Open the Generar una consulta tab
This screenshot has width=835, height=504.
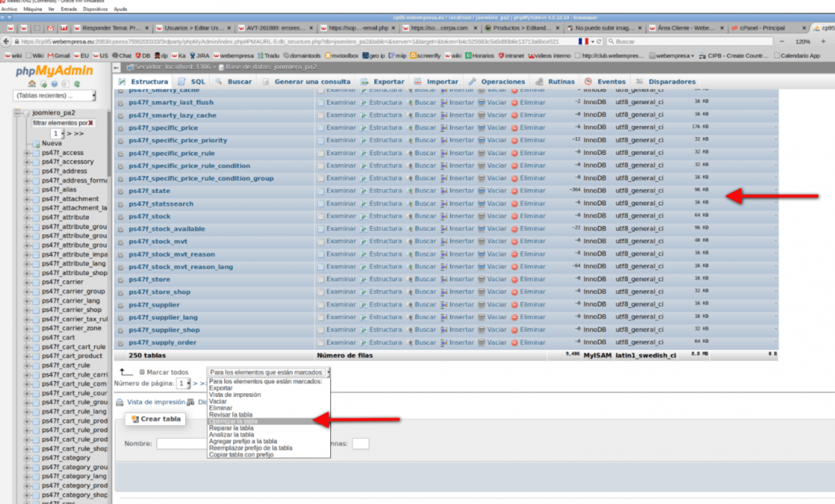point(307,81)
